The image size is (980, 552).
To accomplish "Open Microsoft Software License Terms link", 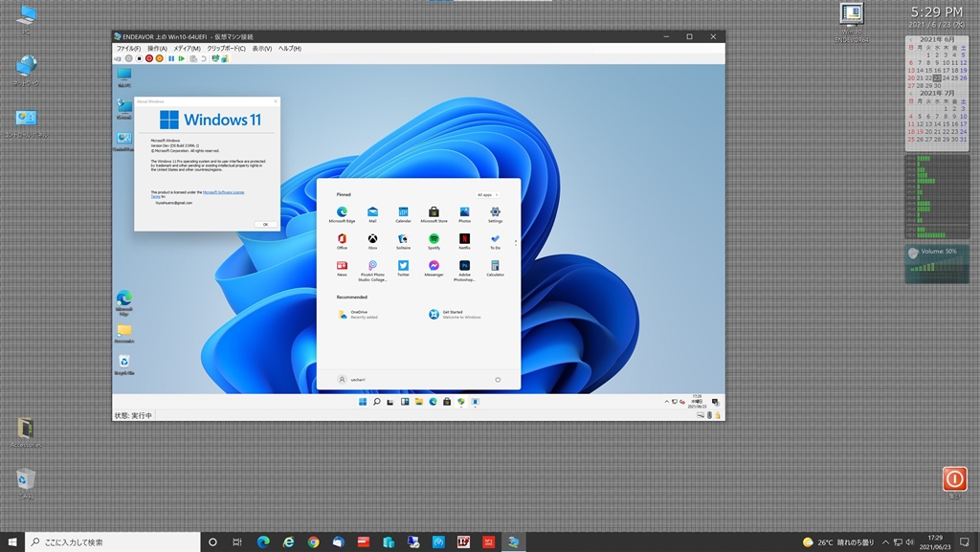I will (224, 191).
